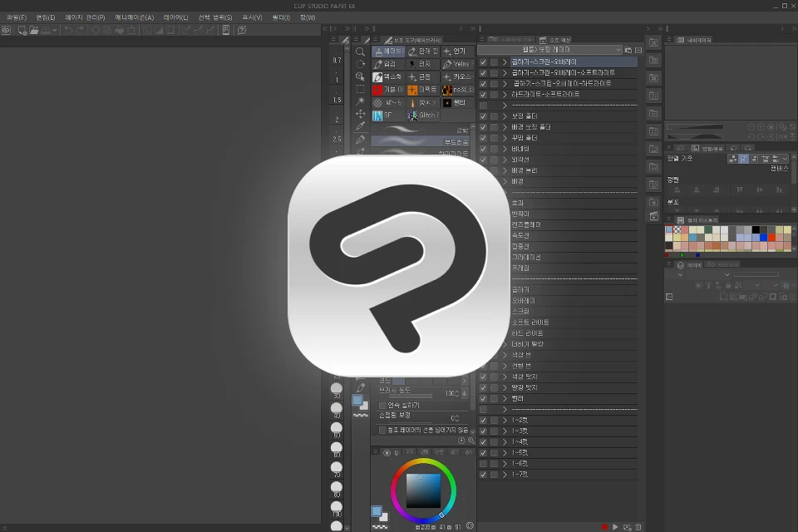Select the Zoom magnifier tool
Screen dimensions: 798x532
click(x=360, y=52)
